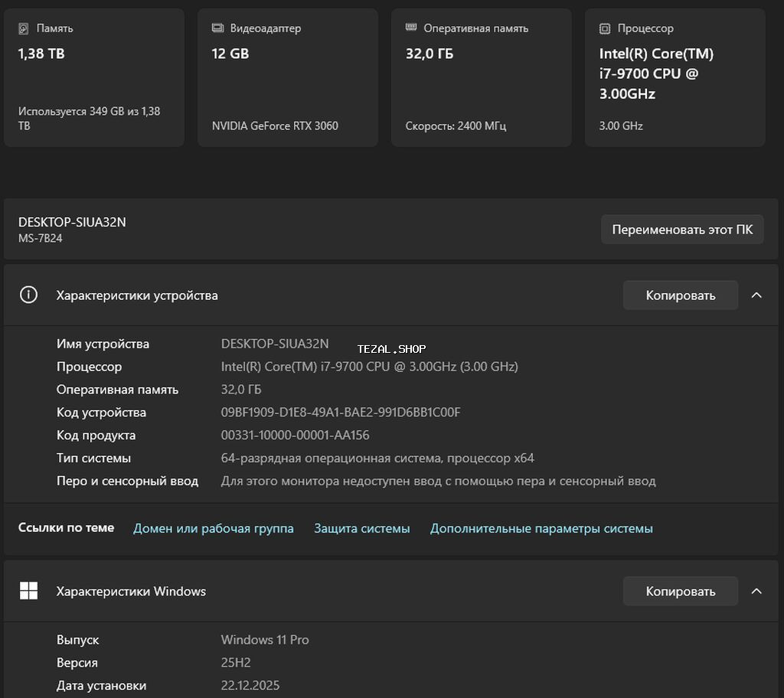The image size is (784, 698).
Task: Click the video adapter icon beside Видеоадаптер
Action: coord(217,28)
